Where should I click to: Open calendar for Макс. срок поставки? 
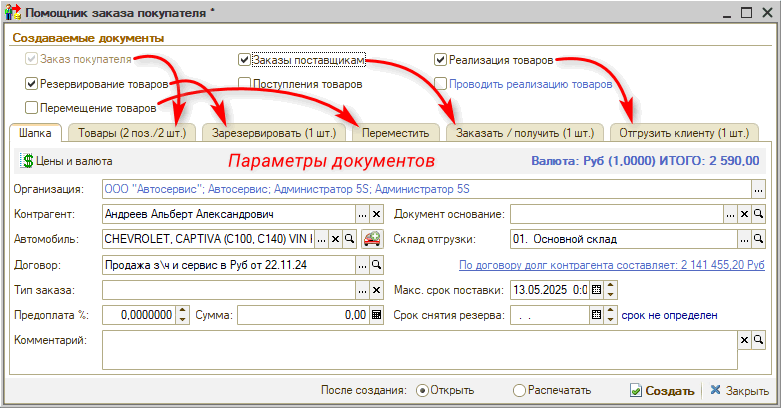coord(597,290)
